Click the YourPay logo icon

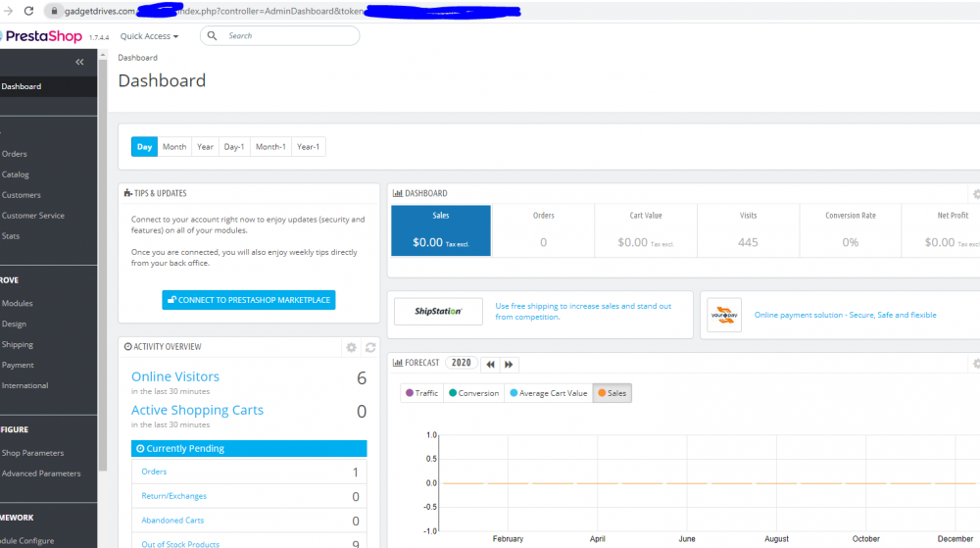[724, 315]
